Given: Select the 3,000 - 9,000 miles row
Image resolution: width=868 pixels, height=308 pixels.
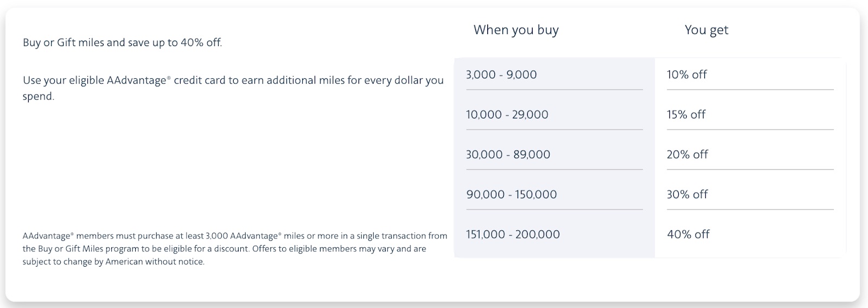Looking at the screenshot, I should pyautogui.click(x=501, y=75).
